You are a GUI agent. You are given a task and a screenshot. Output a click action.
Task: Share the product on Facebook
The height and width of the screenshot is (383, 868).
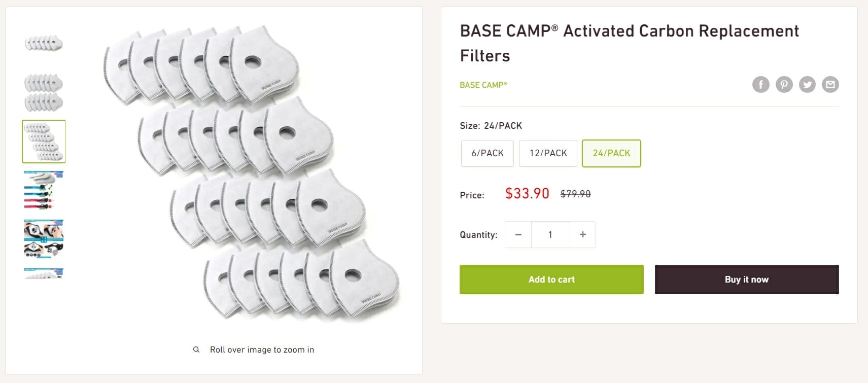(x=761, y=85)
